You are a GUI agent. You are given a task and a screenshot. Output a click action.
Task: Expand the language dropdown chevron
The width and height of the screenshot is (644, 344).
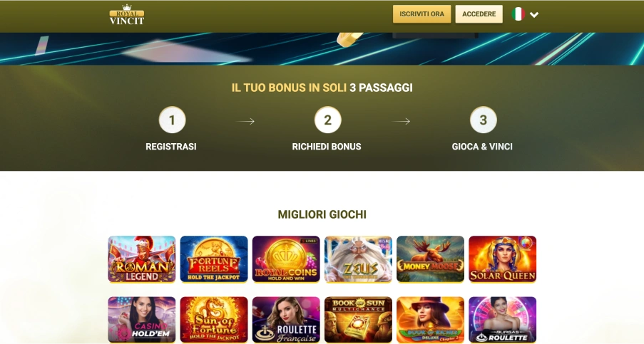(534, 15)
